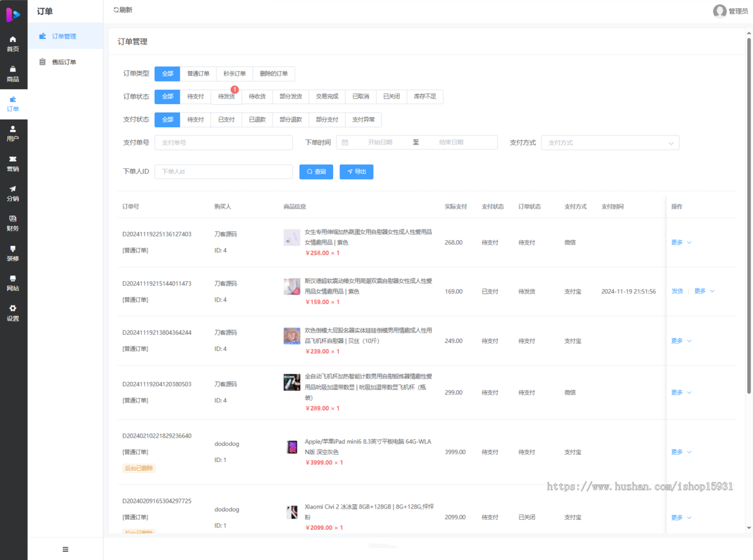Open the iPad mini6 product thumbnail
Viewport: 753px width, 560px height.
(x=292, y=447)
